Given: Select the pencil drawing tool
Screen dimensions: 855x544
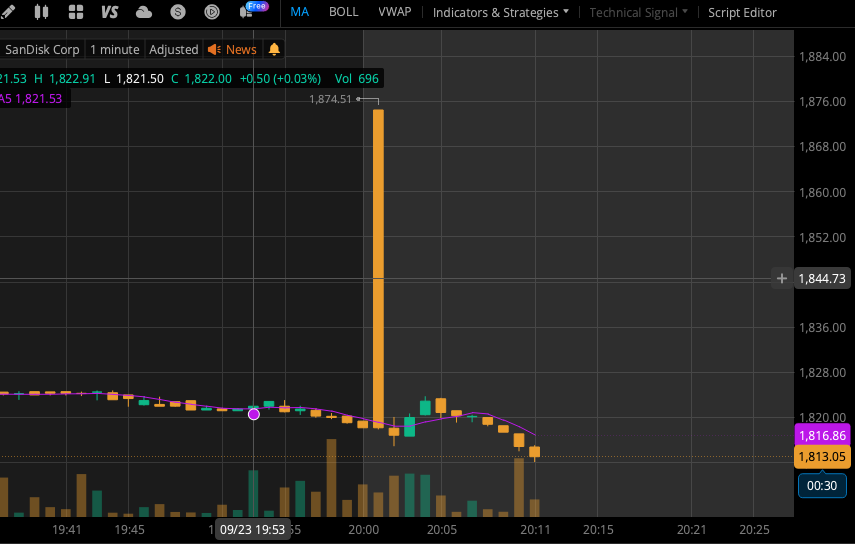Looking at the screenshot, I should click(7, 11).
